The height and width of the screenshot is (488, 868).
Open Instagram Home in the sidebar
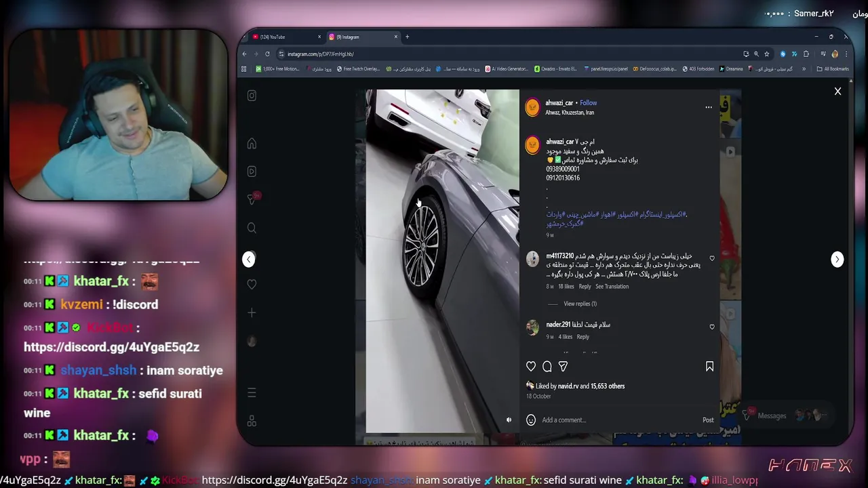click(252, 144)
